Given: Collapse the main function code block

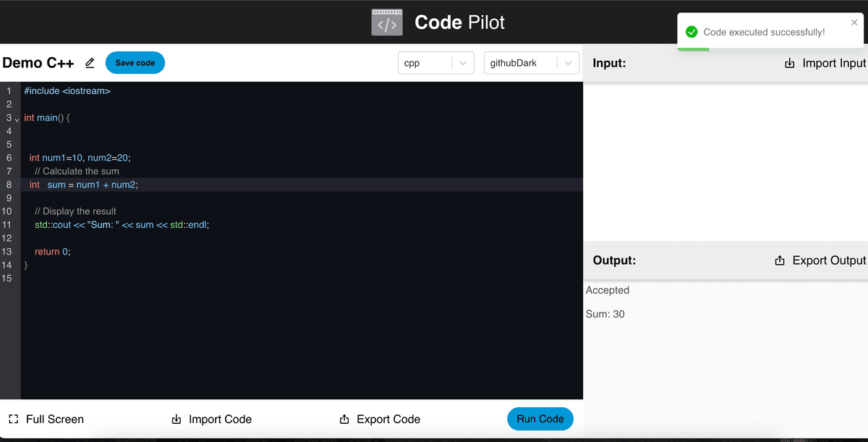Looking at the screenshot, I should (x=16, y=119).
